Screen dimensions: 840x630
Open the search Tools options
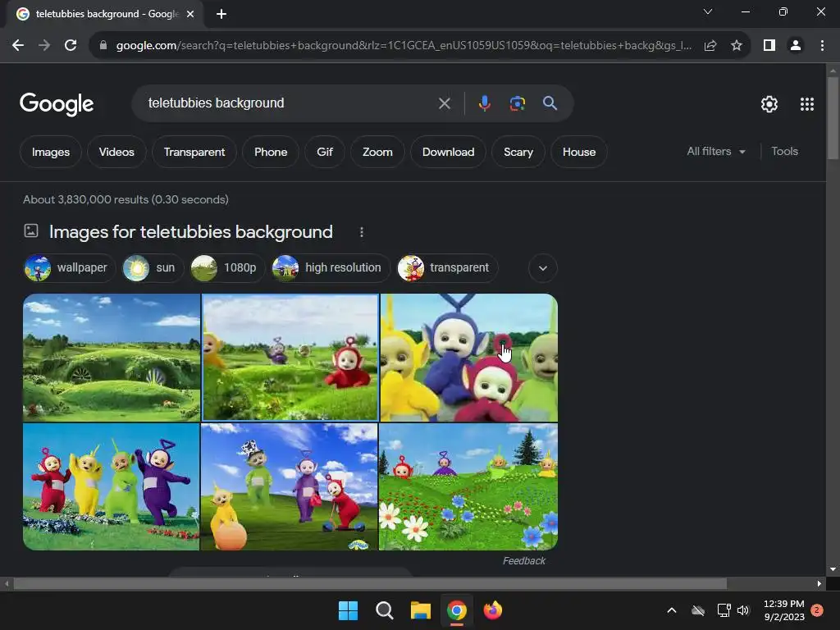[x=784, y=152]
